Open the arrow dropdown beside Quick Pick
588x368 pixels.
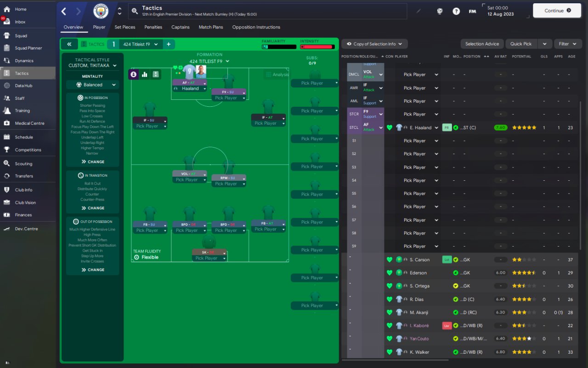click(545, 44)
